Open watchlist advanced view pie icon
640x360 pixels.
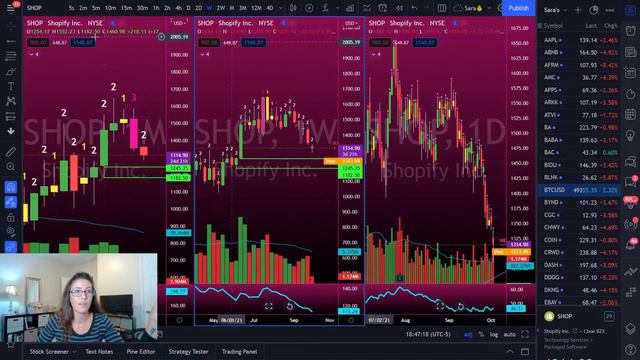coord(593,10)
